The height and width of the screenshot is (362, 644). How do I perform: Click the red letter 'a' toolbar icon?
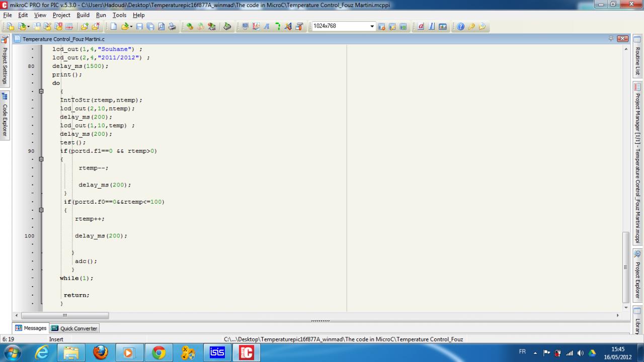pyautogui.click(x=421, y=27)
